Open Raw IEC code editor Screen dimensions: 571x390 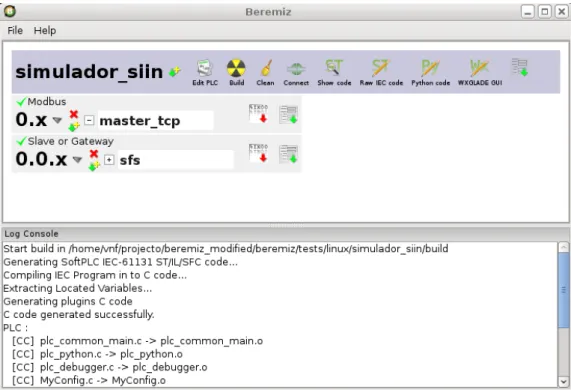(x=381, y=72)
